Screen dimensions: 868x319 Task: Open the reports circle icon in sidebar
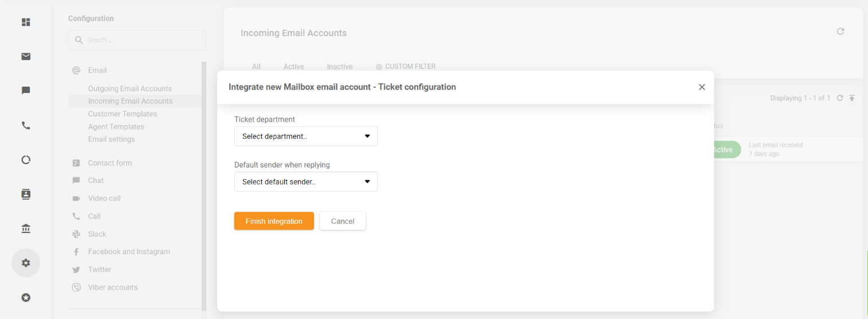pos(26,160)
